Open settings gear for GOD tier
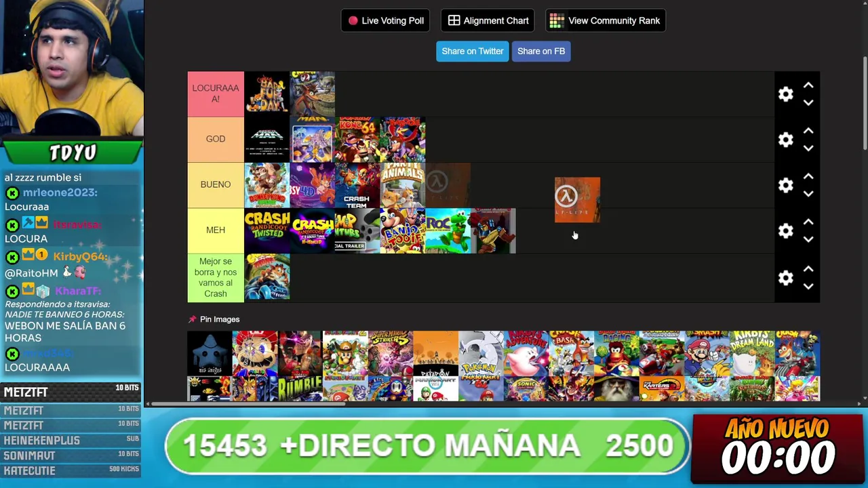 [x=785, y=140]
